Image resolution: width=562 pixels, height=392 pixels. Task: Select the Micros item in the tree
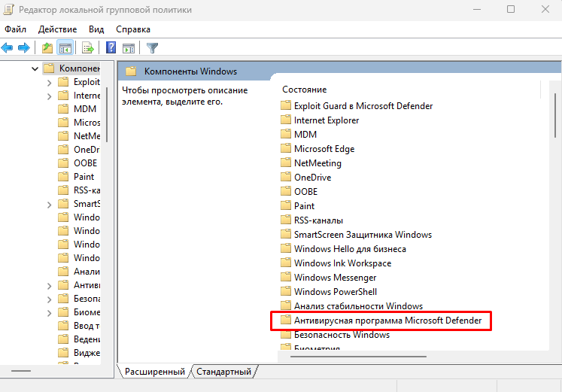78,123
